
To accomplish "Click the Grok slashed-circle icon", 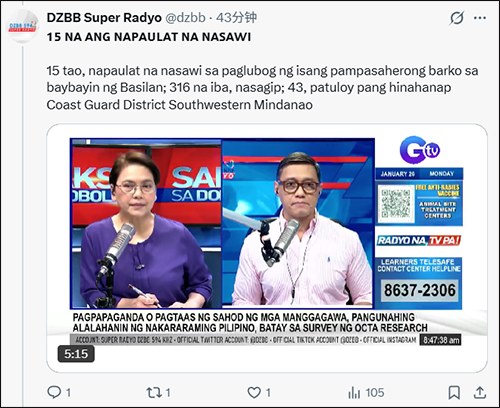I will (456, 18).
